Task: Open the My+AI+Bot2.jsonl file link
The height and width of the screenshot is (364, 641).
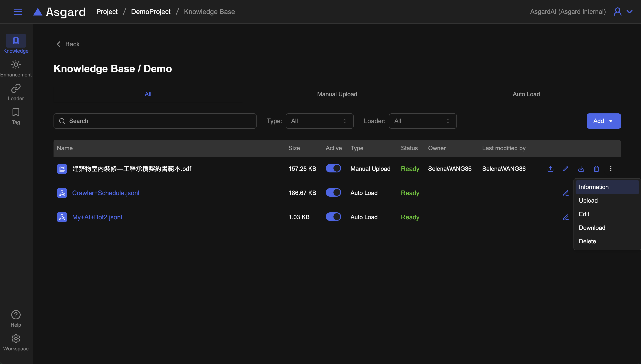Action: (x=97, y=217)
